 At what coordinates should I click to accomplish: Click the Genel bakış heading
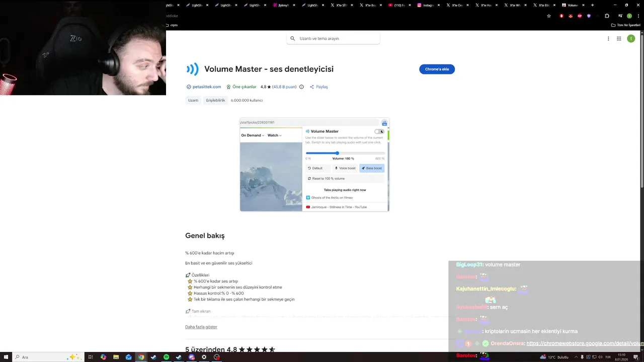coord(205,235)
